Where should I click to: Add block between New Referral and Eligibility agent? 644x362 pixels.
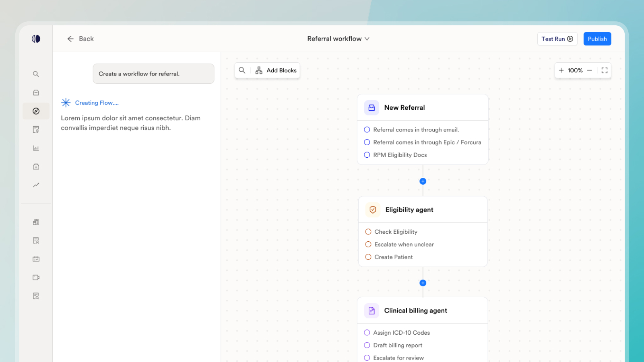[423, 181]
